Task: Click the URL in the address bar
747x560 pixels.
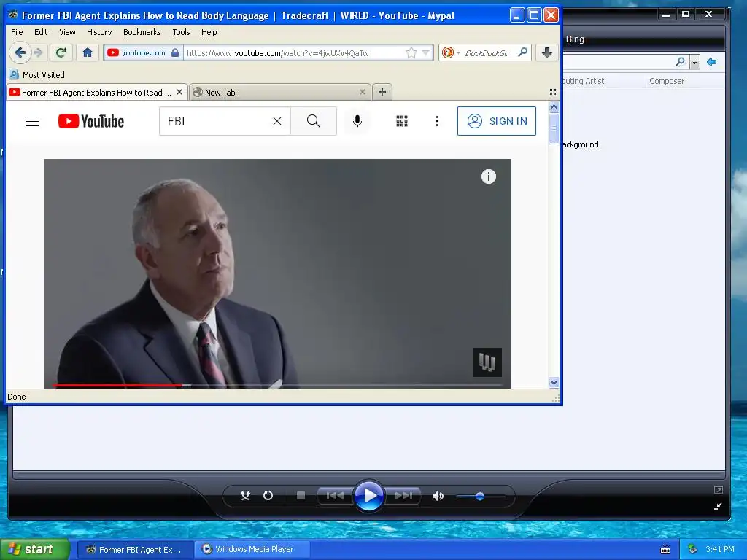Action: 278,52
